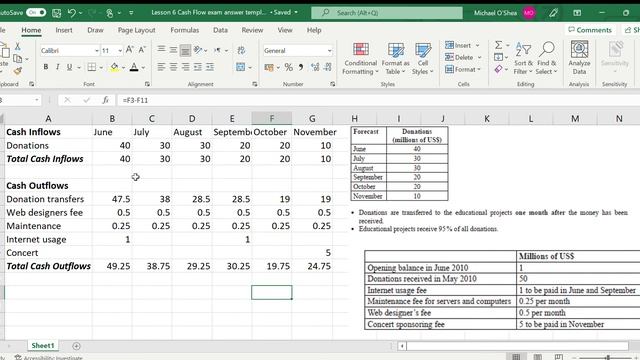
Task: Click the Total Cash Outflows cell
Action: [x=49, y=266]
